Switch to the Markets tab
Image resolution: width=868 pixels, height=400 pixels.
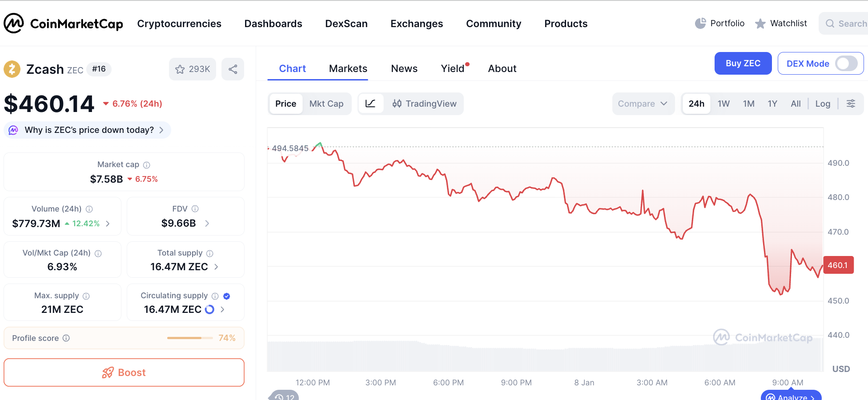348,68
